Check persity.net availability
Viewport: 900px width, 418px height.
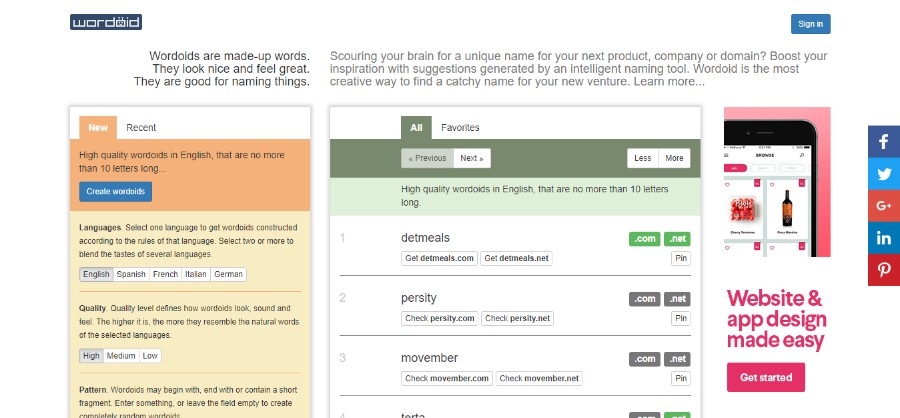click(517, 318)
